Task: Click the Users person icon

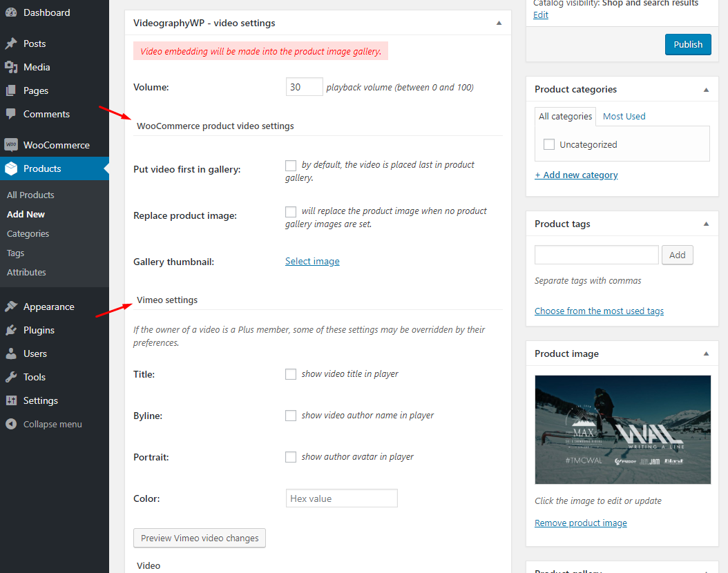Action: click(x=11, y=353)
